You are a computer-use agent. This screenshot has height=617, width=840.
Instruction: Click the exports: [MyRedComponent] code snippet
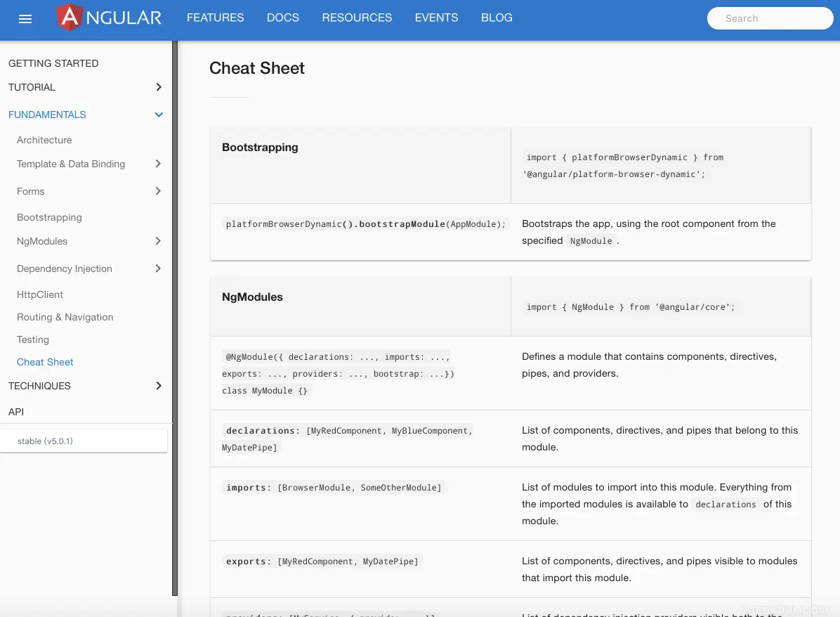pos(322,561)
